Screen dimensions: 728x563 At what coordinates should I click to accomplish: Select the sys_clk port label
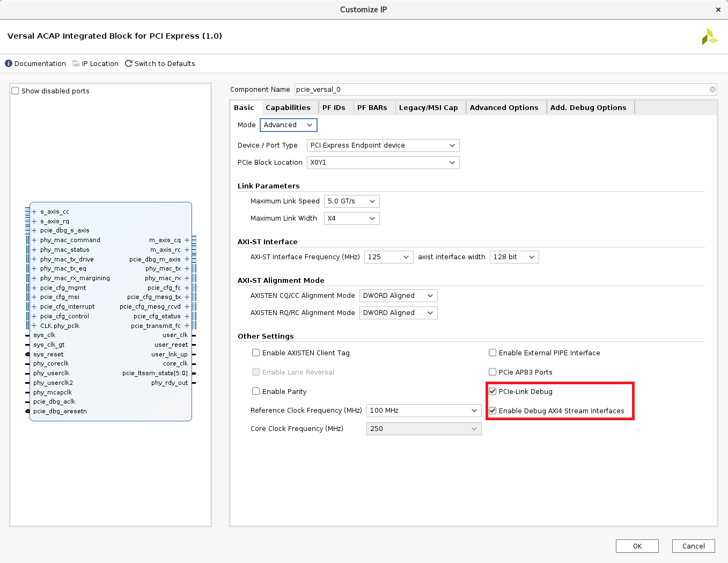point(44,335)
